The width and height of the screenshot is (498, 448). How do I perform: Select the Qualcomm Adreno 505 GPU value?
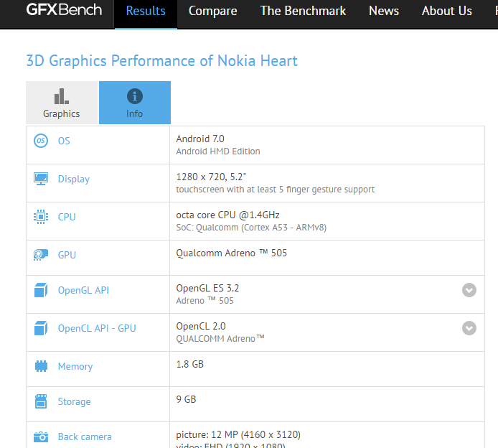(x=232, y=253)
